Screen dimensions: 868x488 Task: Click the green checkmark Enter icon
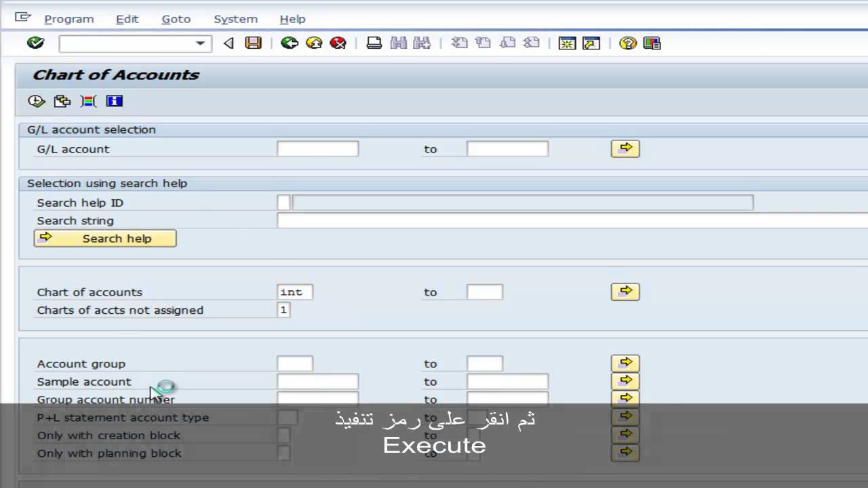[35, 43]
